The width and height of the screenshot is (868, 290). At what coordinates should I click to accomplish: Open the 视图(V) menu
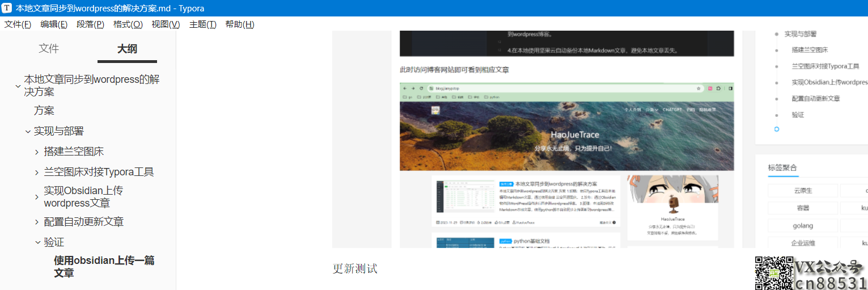[166, 24]
